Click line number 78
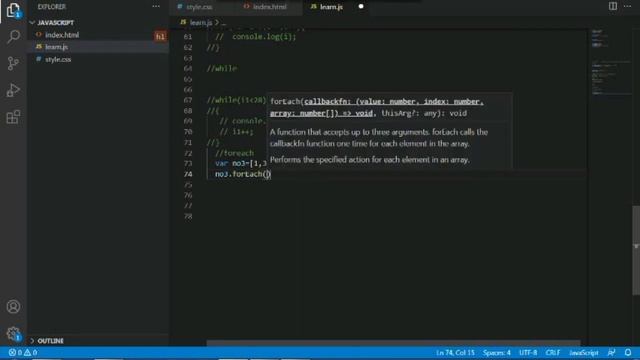Viewport: 640px width, 360px height. click(x=188, y=216)
